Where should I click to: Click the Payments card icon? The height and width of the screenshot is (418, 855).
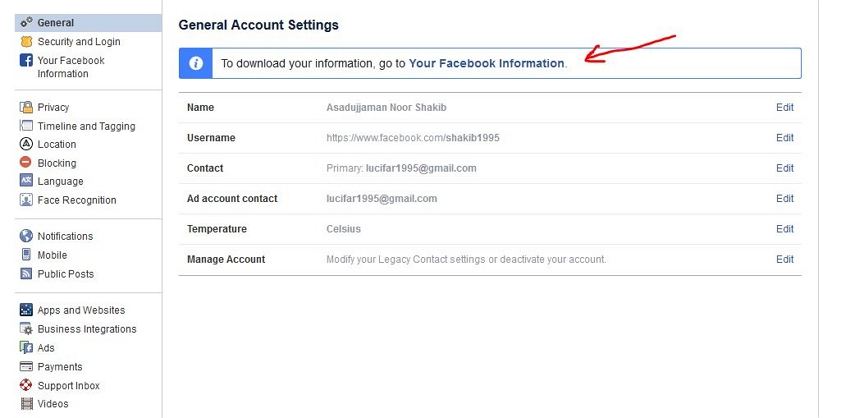tap(26, 366)
